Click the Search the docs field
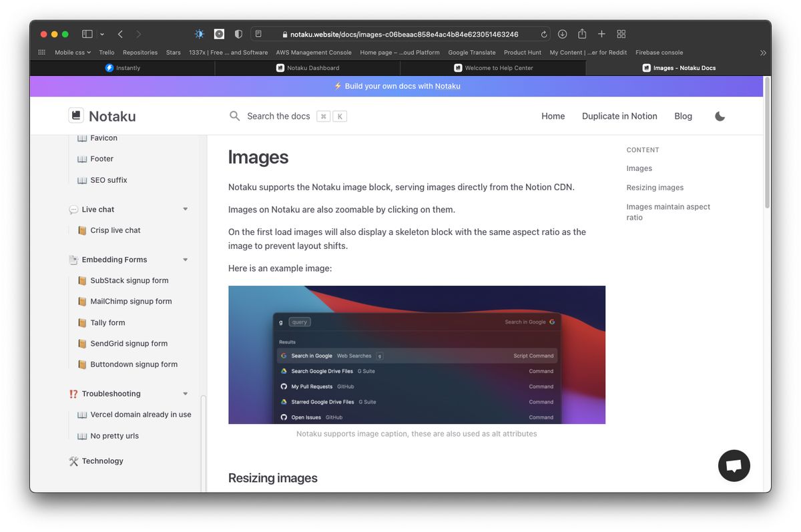801x532 pixels. (x=278, y=116)
